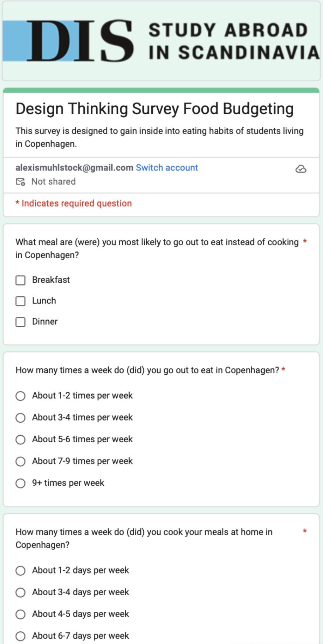The height and width of the screenshot is (644, 323).
Task: Click the Not shared label
Action: (x=54, y=182)
